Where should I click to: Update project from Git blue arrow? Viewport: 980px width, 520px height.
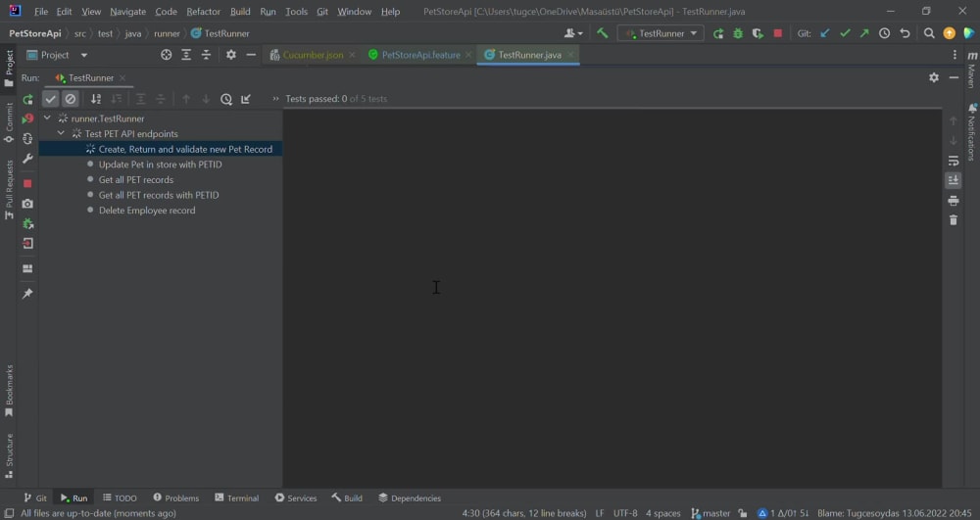(x=825, y=33)
